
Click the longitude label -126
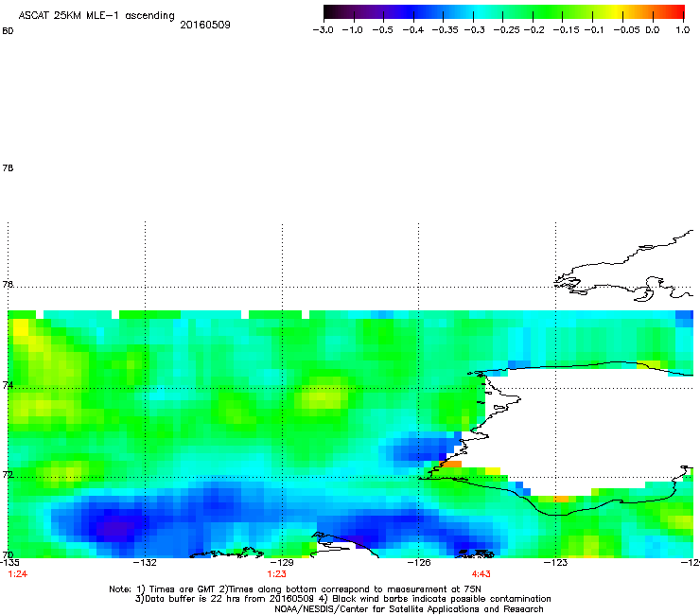tap(419, 562)
